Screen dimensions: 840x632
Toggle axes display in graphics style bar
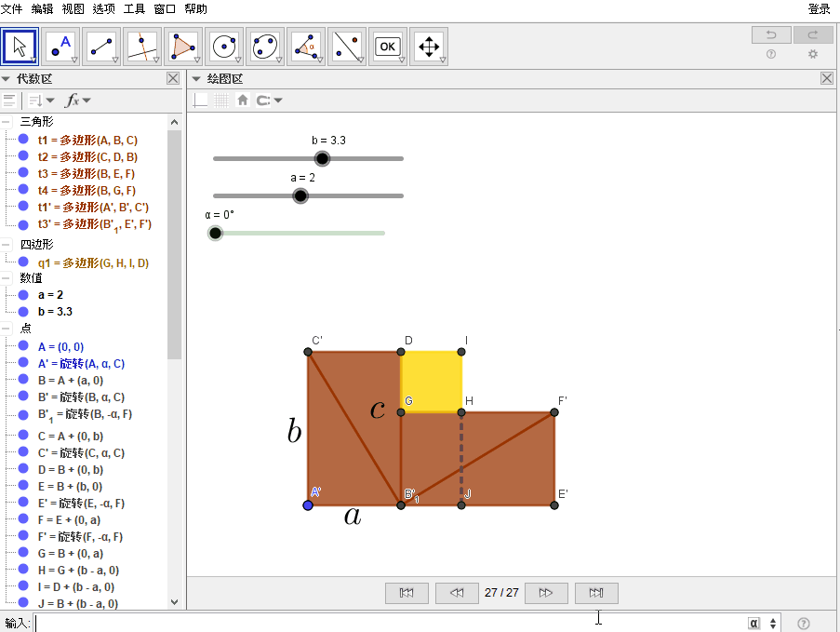point(201,101)
